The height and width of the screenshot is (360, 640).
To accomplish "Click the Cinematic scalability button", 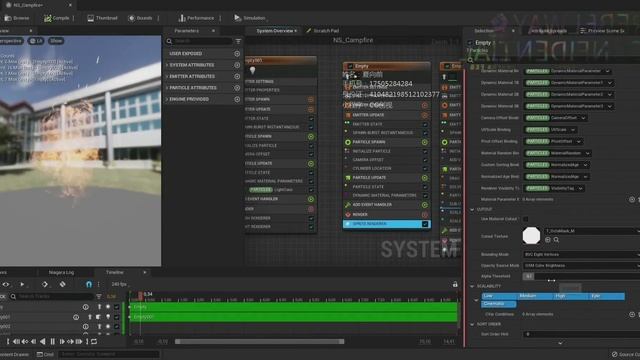I will (499, 304).
